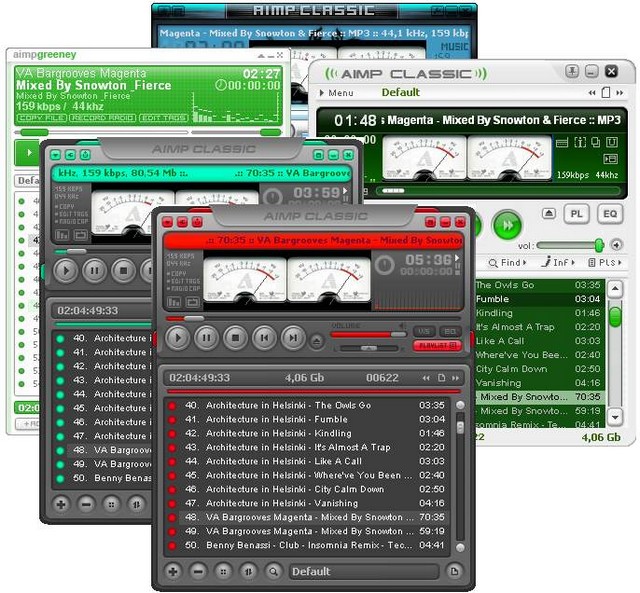The image size is (640, 593).
Task: Click the sort icon in red playlist toolbar
Action: click(x=248, y=572)
